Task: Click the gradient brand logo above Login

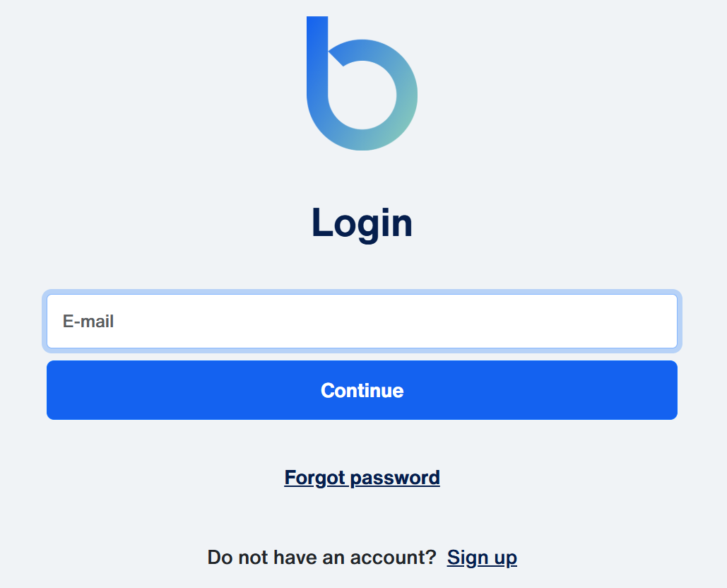Action: pos(362,83)
